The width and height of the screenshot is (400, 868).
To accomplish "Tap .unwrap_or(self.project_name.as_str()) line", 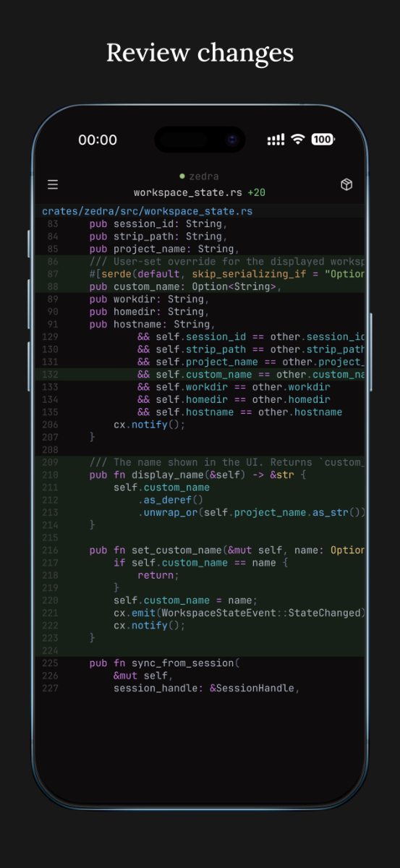I will pyautogui.click(x=251, y=513).
